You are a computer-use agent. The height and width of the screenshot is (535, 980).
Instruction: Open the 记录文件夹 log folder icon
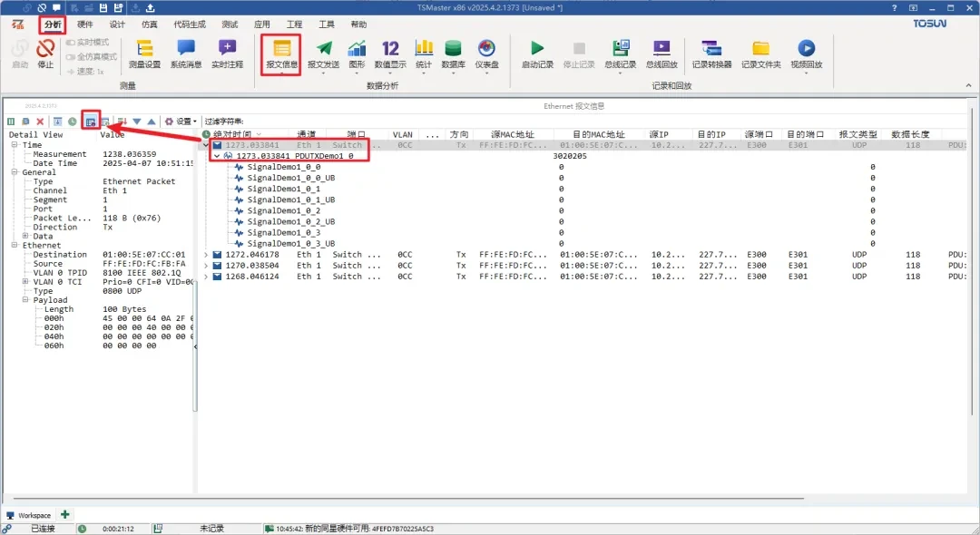pos(760,53)
